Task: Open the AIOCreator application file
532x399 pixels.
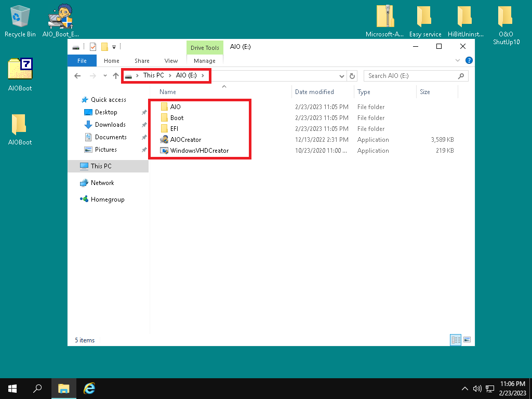Action: pyautogui.click(x=185, y=140)
